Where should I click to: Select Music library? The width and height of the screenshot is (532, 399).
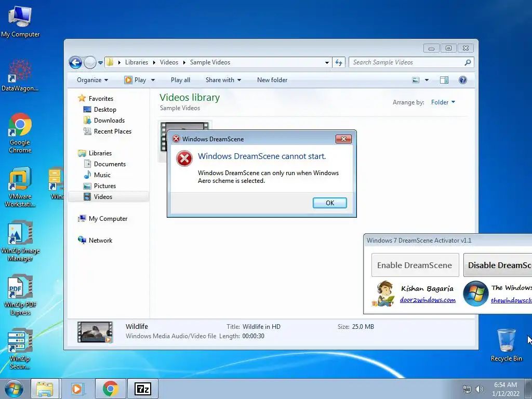coord(102,175)
